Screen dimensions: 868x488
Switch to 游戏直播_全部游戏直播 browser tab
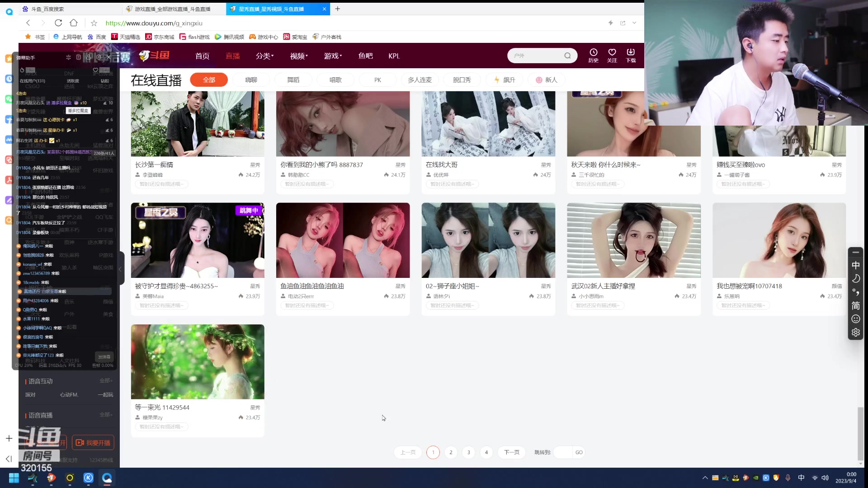pyautogui.click(x=174, y=9)
